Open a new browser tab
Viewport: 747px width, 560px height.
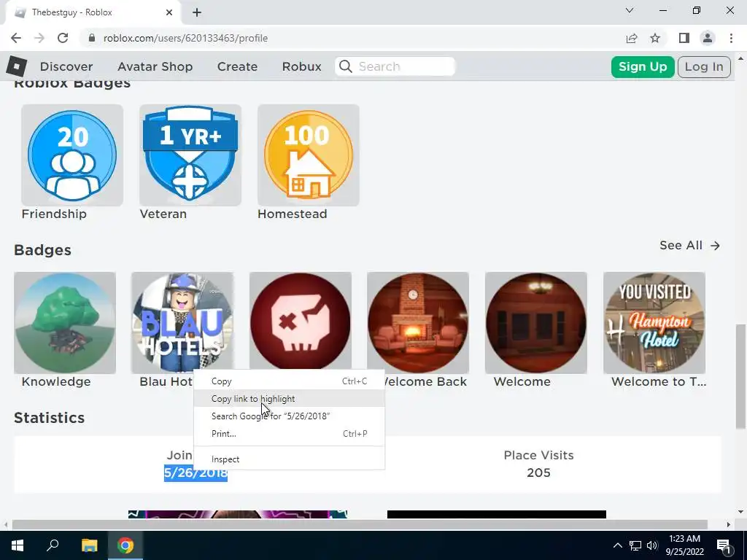pyautogui.click(x=197, y=13)
